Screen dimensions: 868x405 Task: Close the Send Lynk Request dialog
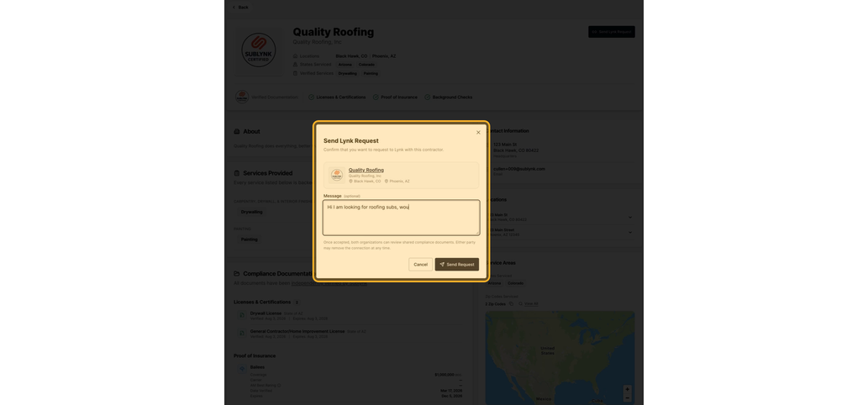(x=478, y=133)
